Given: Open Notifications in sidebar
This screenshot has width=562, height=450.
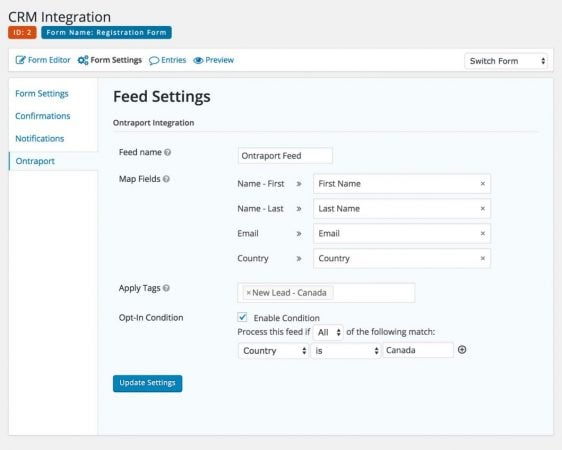Looking at the screenshot, I should [x=39, y=139].
